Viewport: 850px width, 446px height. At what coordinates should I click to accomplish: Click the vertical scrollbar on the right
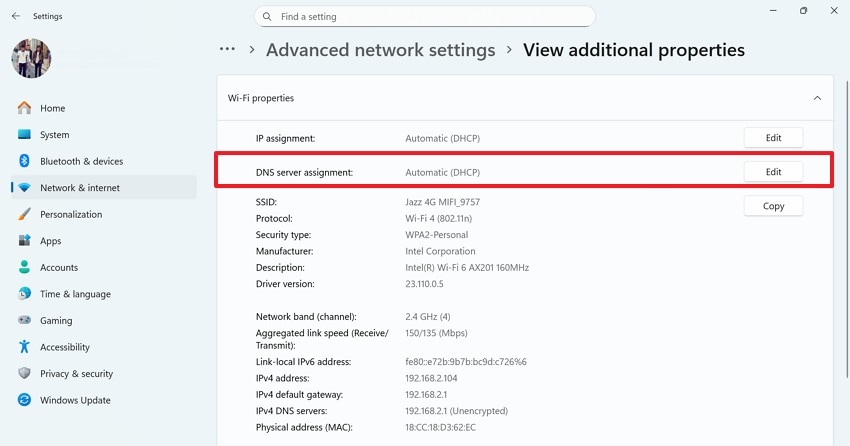point(847,229)
